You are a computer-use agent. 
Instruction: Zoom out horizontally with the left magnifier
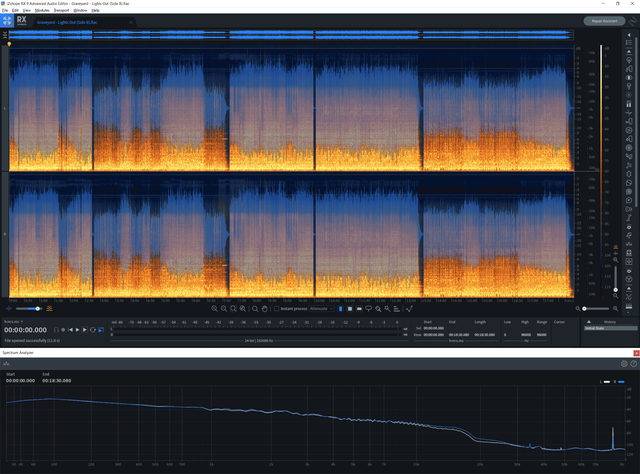click(x=578, y=309)
